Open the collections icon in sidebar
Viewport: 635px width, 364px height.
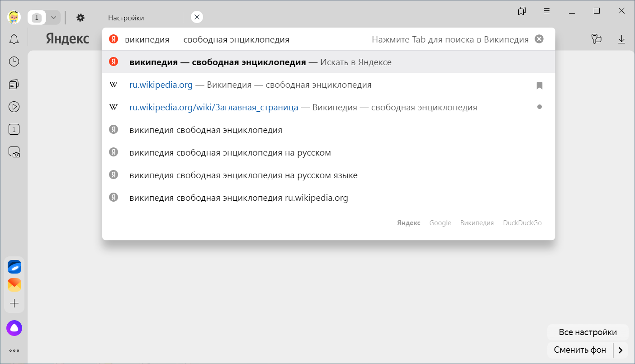click(14, 84)
